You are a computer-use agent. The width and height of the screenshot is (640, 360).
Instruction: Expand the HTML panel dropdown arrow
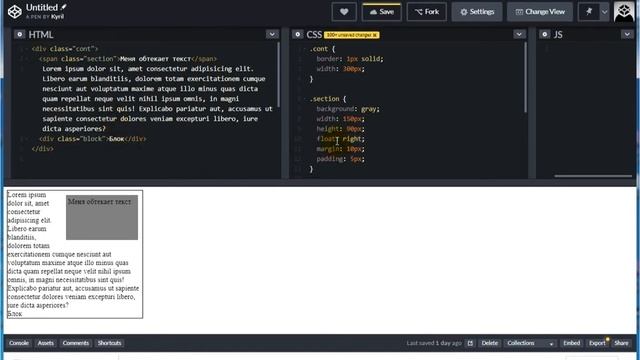click(x=272, y=34)
